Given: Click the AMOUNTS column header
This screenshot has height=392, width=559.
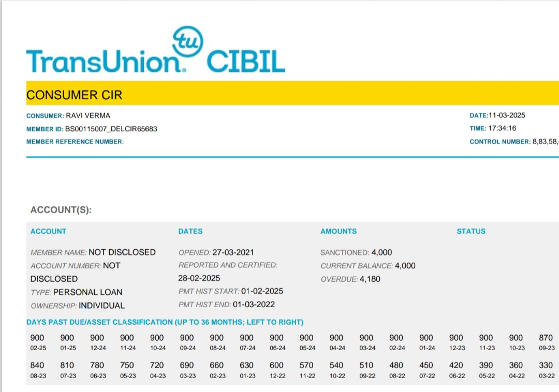Looking at the screenshot, I should (339, 232).
